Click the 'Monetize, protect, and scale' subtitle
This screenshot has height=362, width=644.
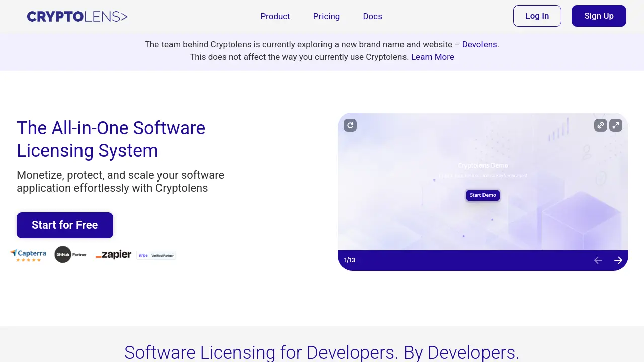pyautogui.click(x=121, y=182)
